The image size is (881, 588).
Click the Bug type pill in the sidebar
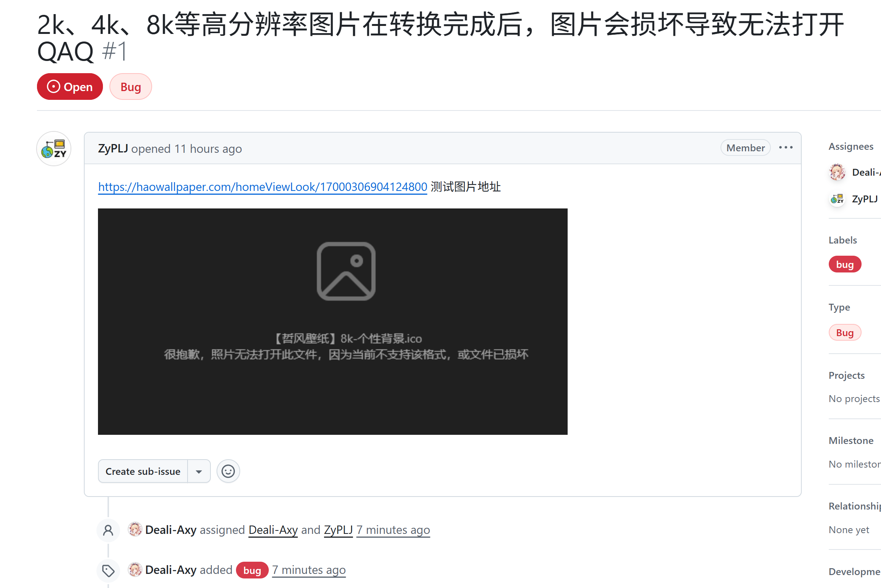click(844, 333)
